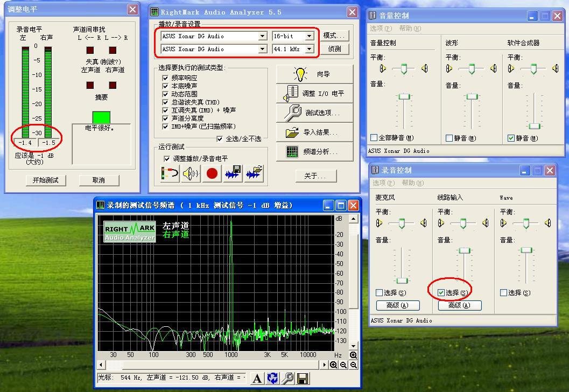Toggle the 线路输入 选择 checkbox
The image size is (569, 392).
click(x=441, y=292)
